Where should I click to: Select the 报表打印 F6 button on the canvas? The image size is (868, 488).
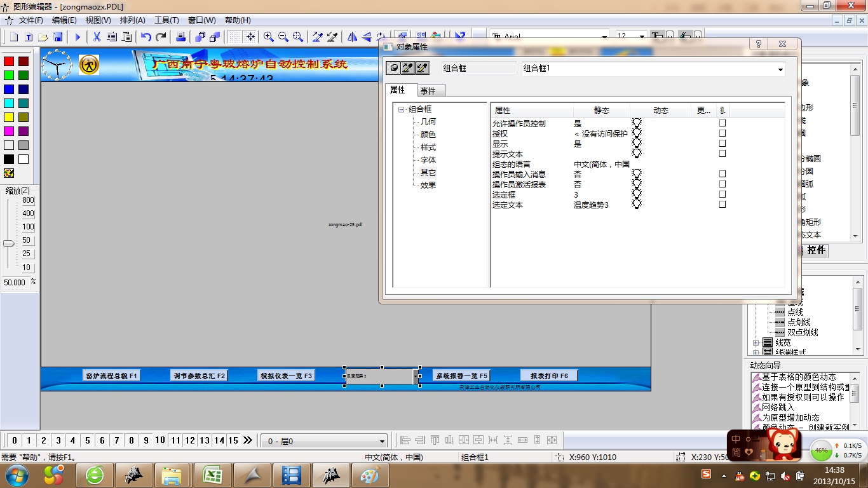coord(549,376)
